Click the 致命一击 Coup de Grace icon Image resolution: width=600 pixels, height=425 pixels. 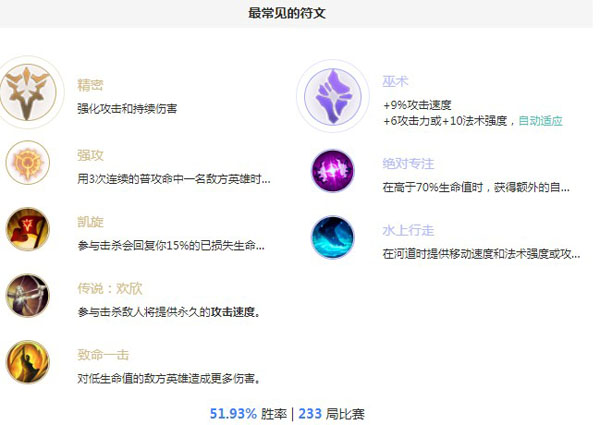(28, 362)
